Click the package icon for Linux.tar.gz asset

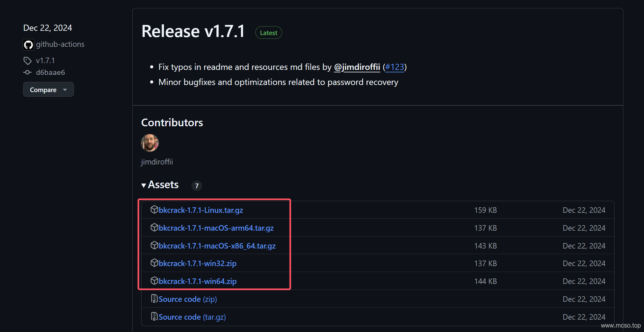154,210
